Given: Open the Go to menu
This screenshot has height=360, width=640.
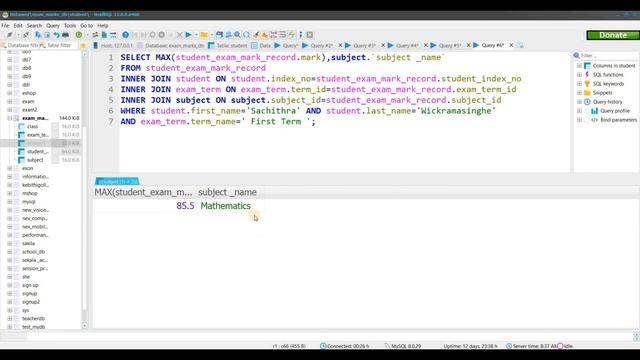Looking at the screenshot, I should (x=87, y=25).
